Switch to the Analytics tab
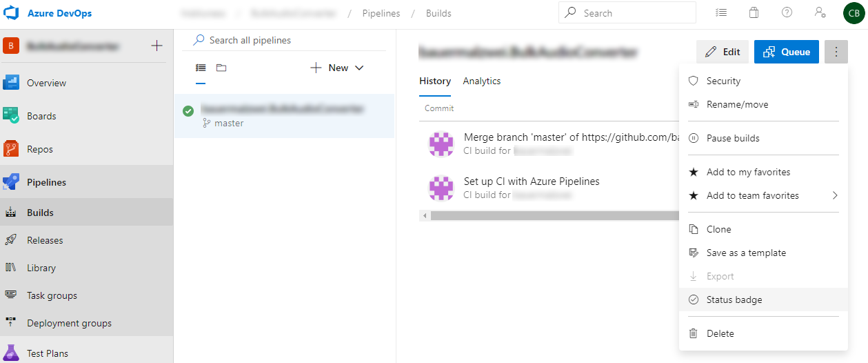868x363 pixels. point(481,81)
